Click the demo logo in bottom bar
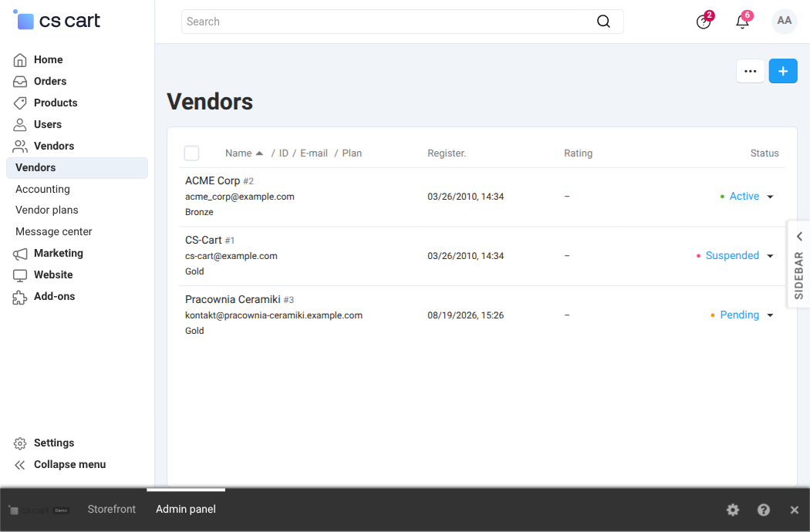This screenshot has height=532, width=810. point(39,510)
